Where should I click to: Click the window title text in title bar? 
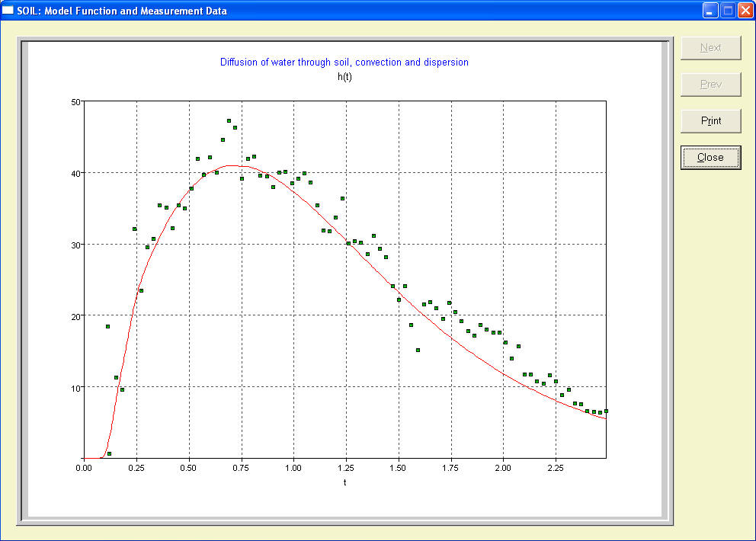[x=122, y=11]
